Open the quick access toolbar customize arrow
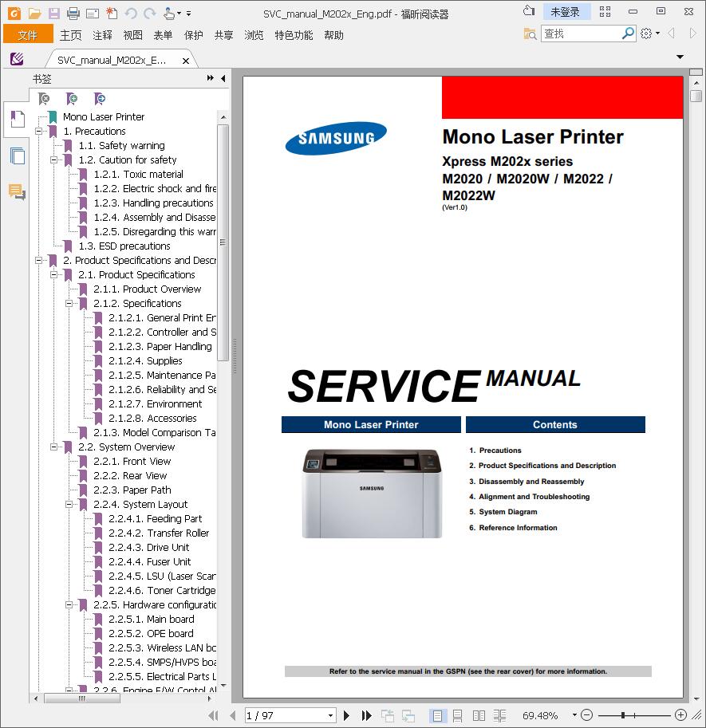The image size is (706, 728). coord(189,14)
